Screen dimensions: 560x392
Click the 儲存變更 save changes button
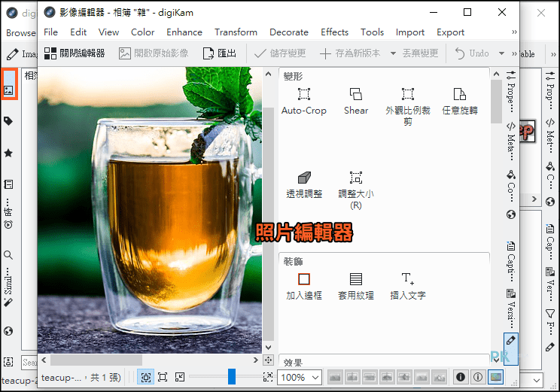pyautogui.click(x=280, y=53)
